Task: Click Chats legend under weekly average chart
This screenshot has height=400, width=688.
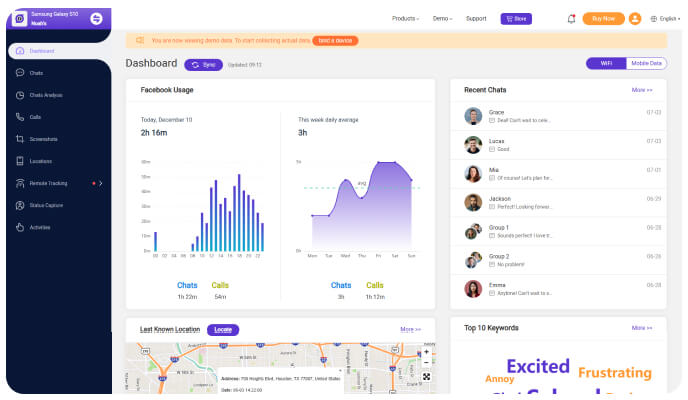Action: tap(341, 285)
